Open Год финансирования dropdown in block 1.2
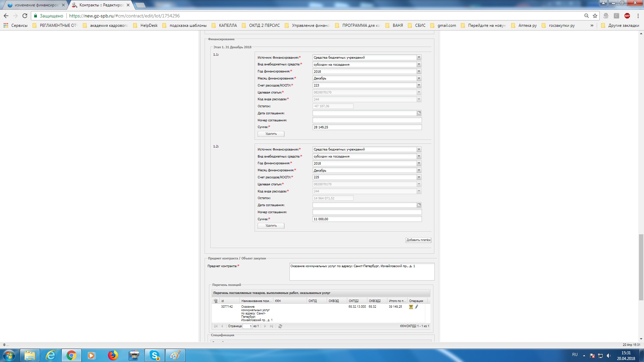Viewport: 644px width, 362px height. point(419,163)
